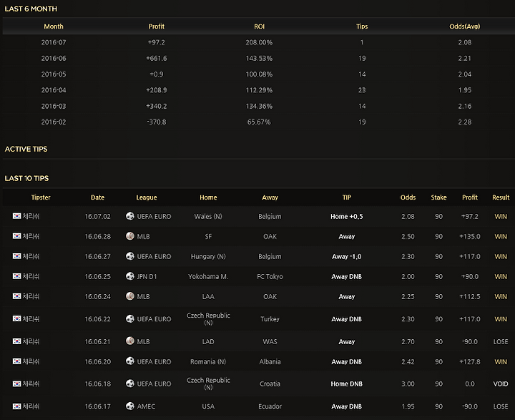Click the soccer ball icon in Hungary row
The image size is (515, 420).
click(130, 256)
